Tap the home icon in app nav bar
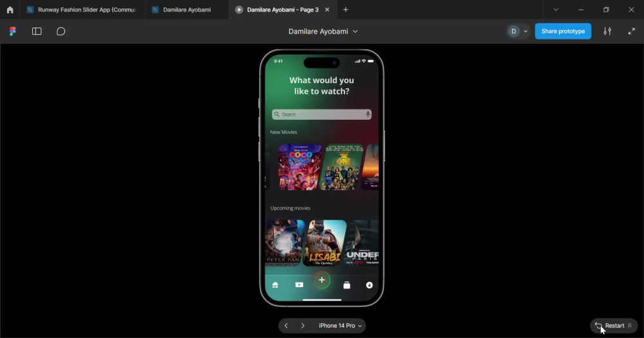This screenshot has width=644, height=338. tap(275, 285)
